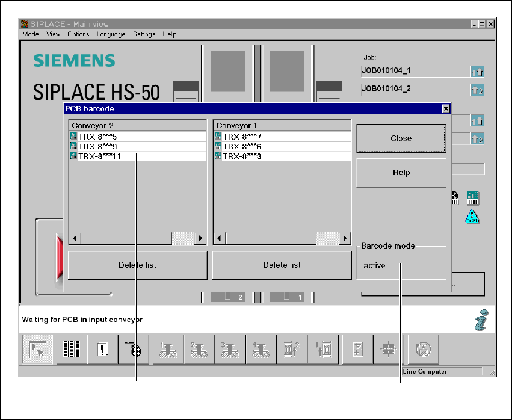This screenshot has width=512, height=420.
Task: Delete list for Conveyor 1
Action: click(x=282, y=265)
